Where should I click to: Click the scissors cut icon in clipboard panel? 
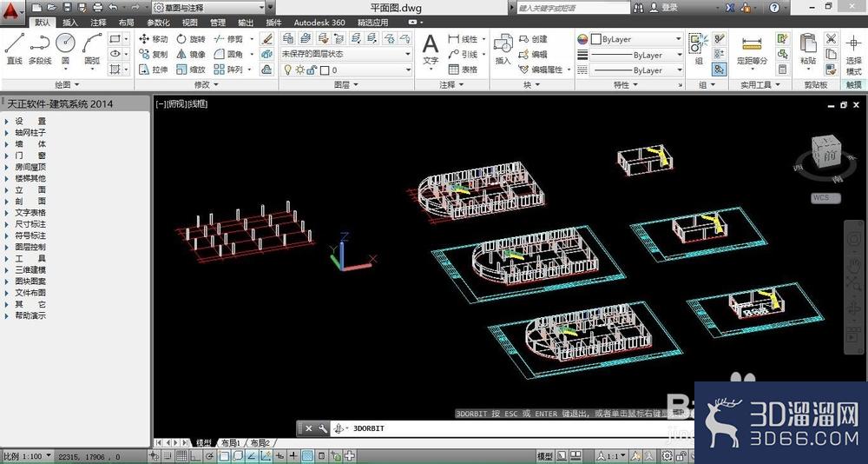click(831, 39)
